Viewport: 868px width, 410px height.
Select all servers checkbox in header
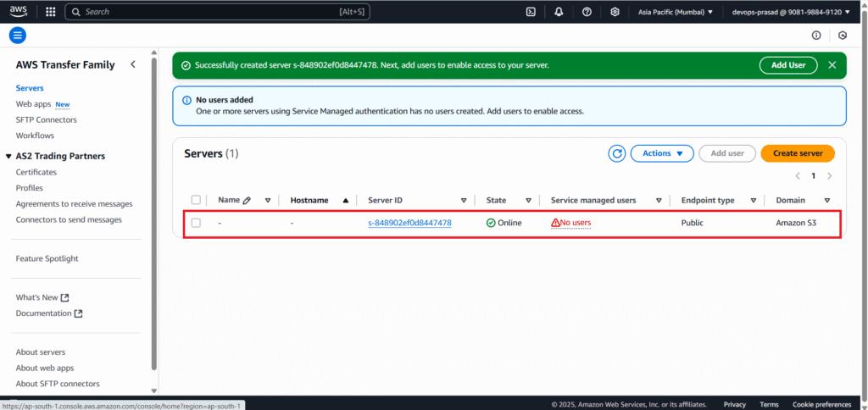(x=196, y=200)
